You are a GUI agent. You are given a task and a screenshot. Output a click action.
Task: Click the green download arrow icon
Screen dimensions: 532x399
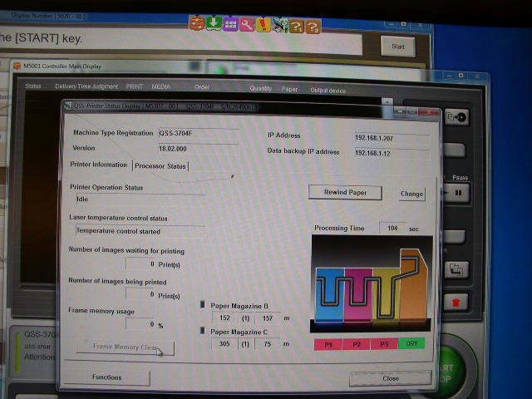214,24
